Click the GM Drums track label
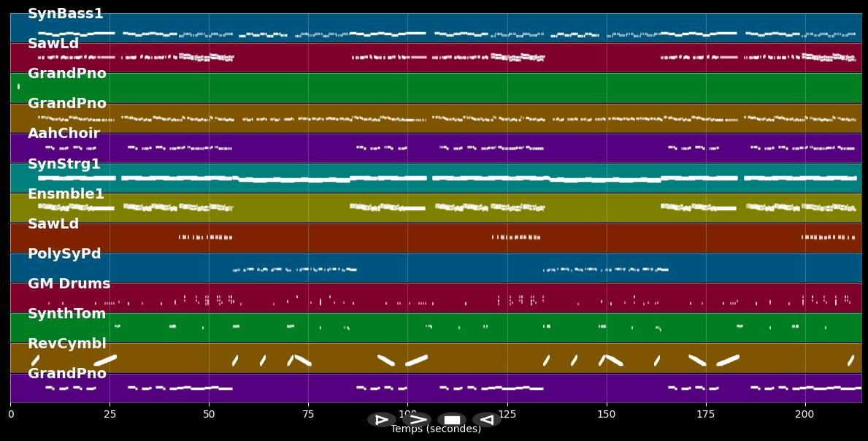Screen dimensions: 868x441 coord(69,284)
